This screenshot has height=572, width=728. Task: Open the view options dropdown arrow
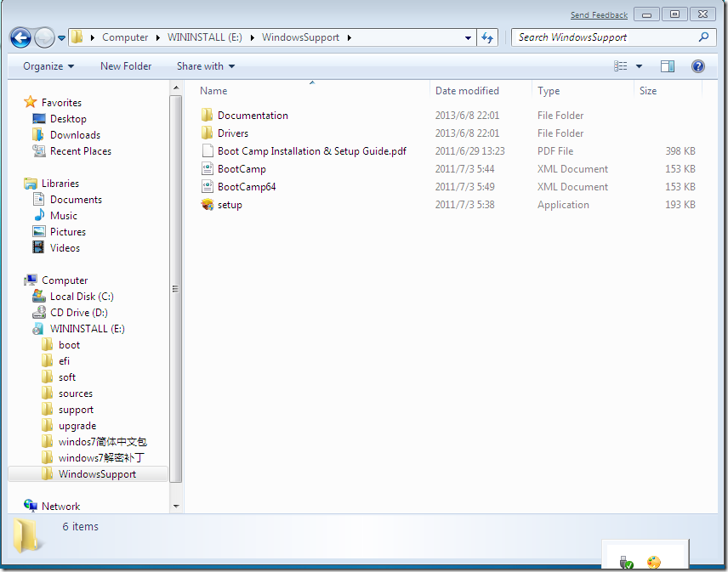pos(639,66)
